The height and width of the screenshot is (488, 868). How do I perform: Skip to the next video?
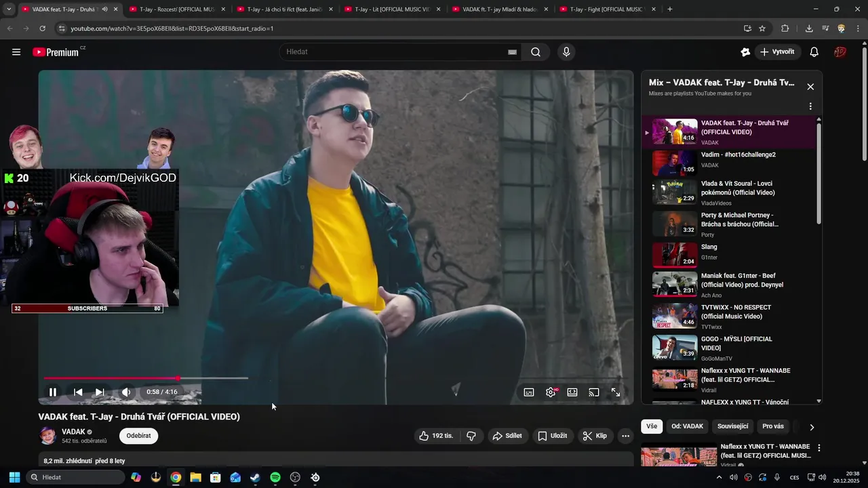pos(100,392)
